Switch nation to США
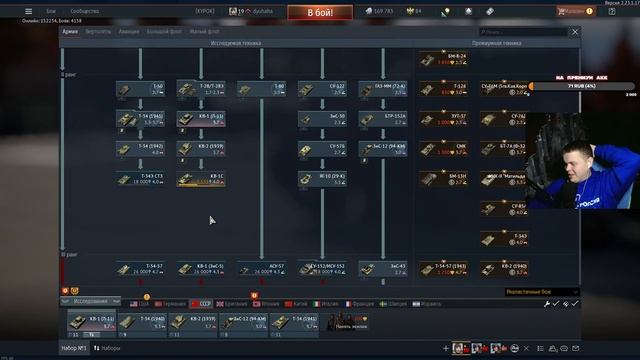This screenshot has height=360, width=640. (140, 304)
